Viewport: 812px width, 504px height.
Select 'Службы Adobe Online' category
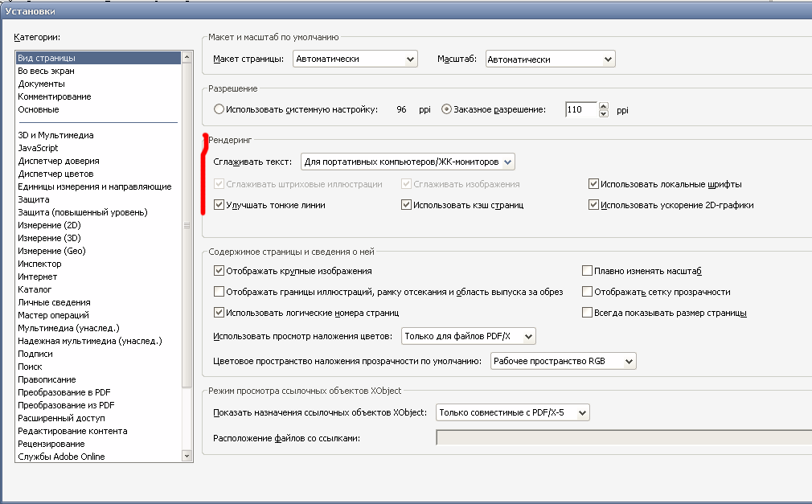(x=61, y=457)
